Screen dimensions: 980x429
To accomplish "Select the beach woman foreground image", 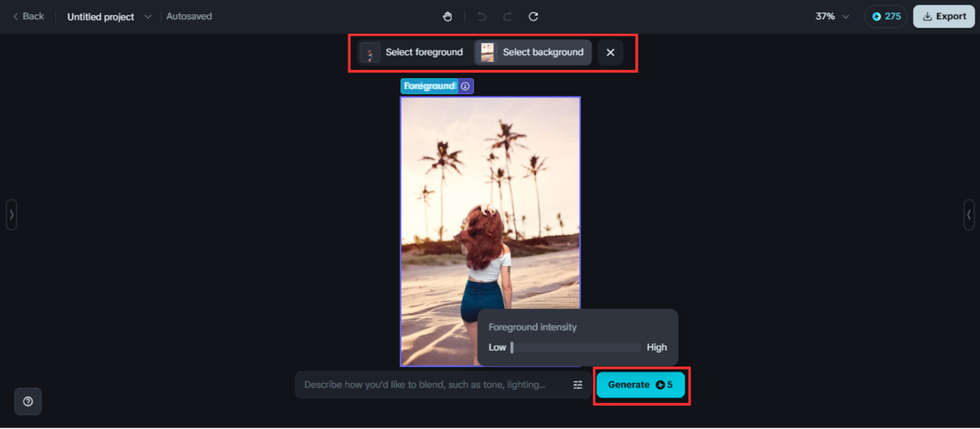I will 490,231.
